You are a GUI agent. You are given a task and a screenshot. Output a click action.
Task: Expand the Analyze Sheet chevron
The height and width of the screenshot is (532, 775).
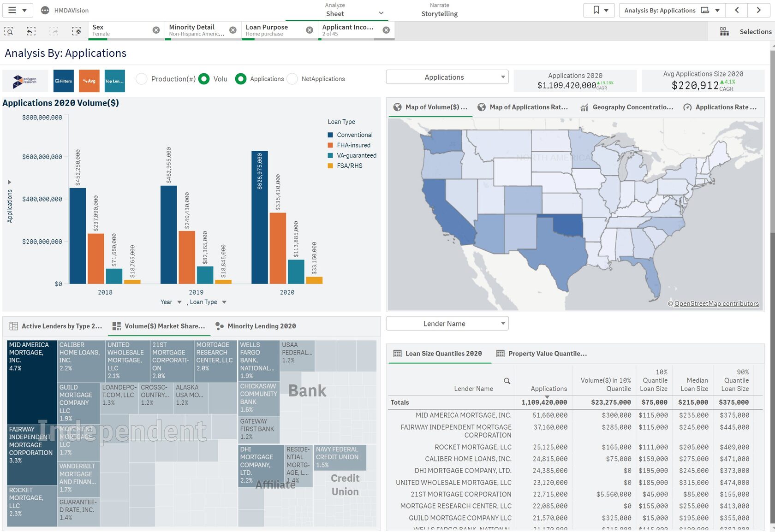pyautogui.click(x=381, y=13)
